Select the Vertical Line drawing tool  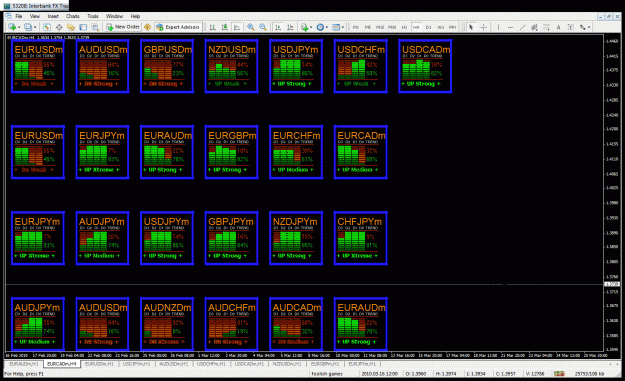click(x=498, y=27)
